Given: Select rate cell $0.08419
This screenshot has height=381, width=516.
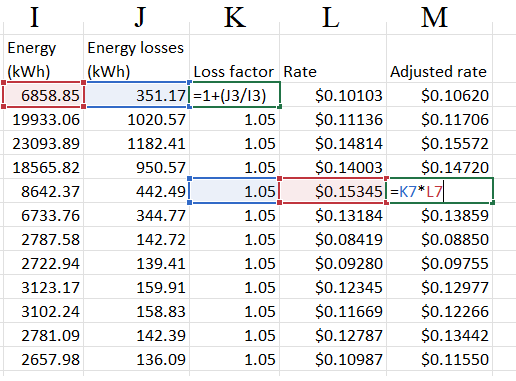Looking at the screenshot, I should [333, 239].
